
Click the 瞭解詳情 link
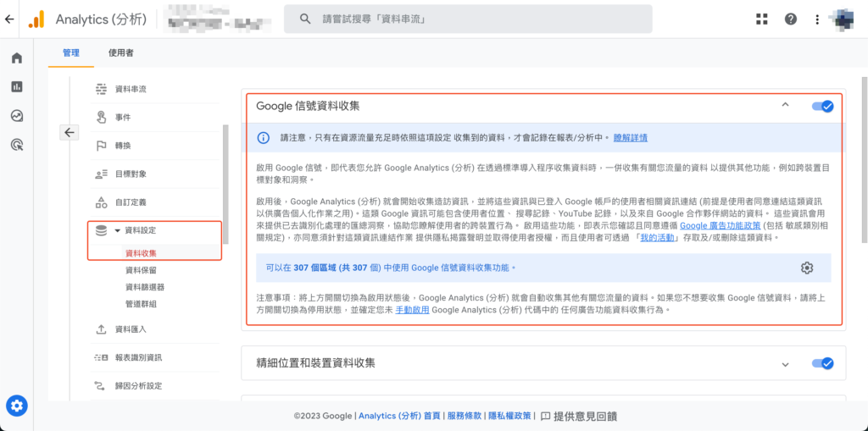pos(631,138)
